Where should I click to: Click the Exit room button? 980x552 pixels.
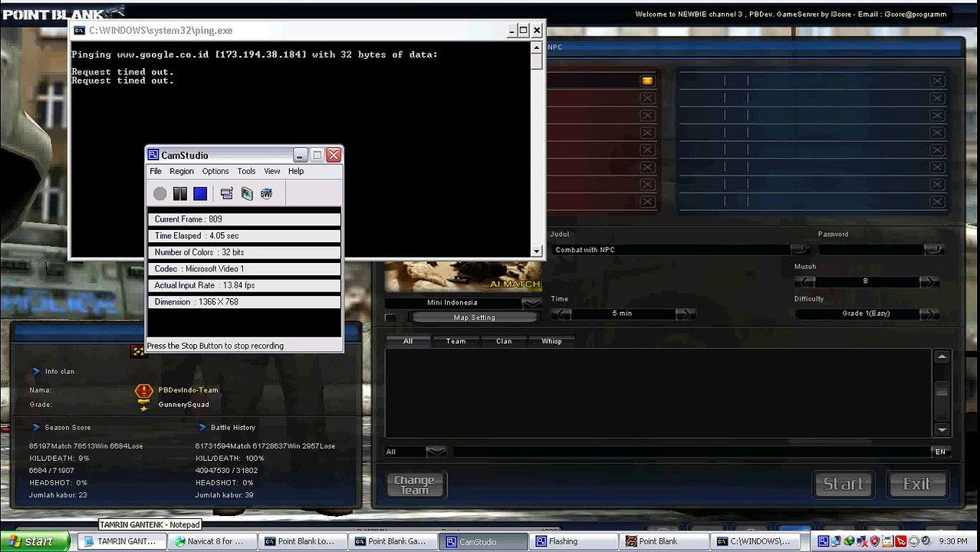pos(916,485)
